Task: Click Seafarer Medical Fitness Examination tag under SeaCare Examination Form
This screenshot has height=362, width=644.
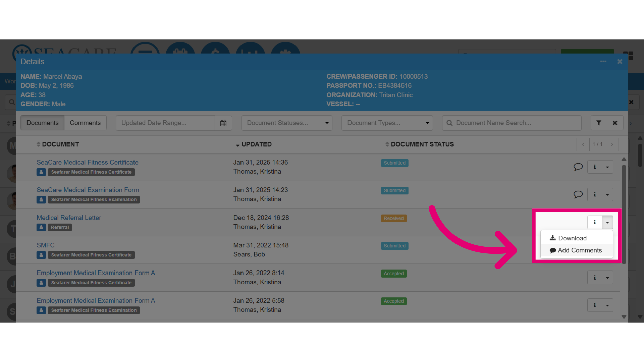Action: [94, 200]
